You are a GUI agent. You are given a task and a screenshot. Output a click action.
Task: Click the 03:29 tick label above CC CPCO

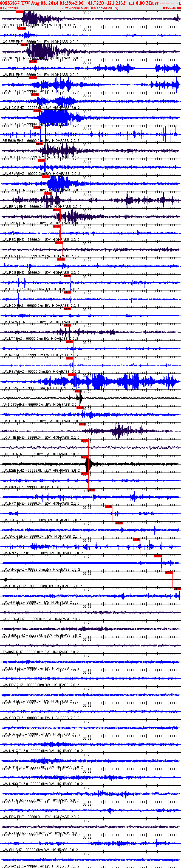point(87,13)
